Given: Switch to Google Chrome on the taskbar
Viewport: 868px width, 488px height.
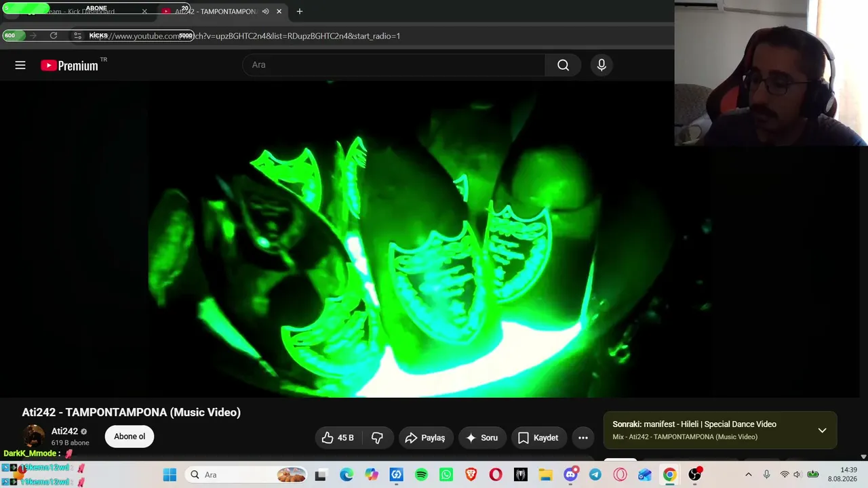Looking at the screenshot, I should 669,474.
